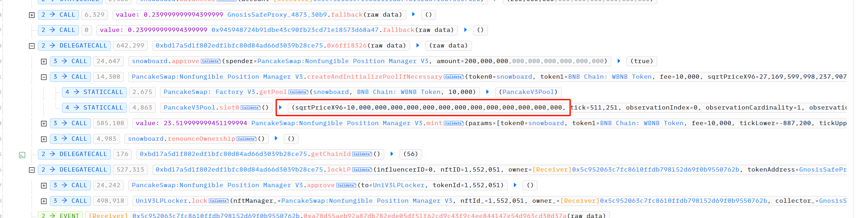Click the (PancakeV3Pool) return value

point(528,92)
